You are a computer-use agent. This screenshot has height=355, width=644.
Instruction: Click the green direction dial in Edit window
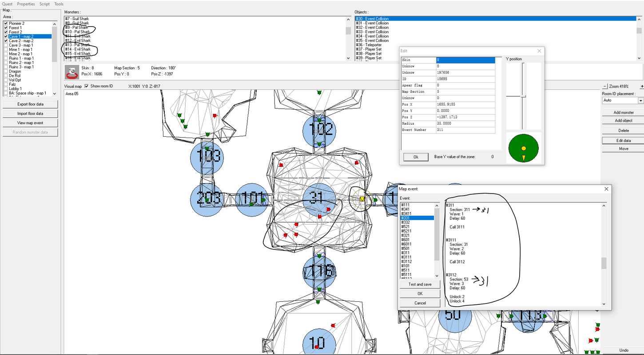point(524,148)
